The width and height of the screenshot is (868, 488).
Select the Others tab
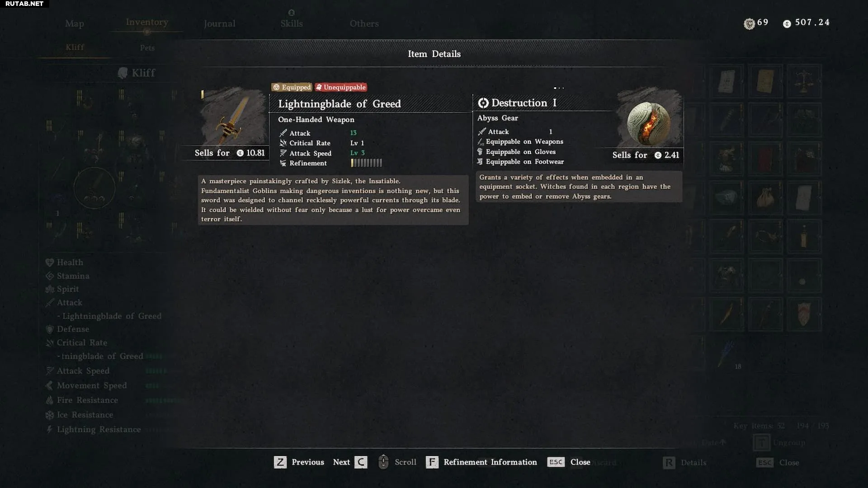click(364, 23)
